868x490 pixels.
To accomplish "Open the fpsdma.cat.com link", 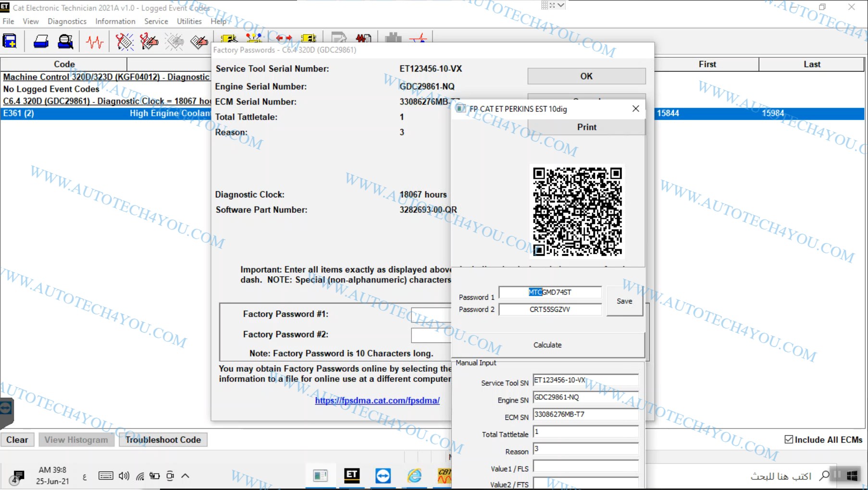I will [377, 400].
